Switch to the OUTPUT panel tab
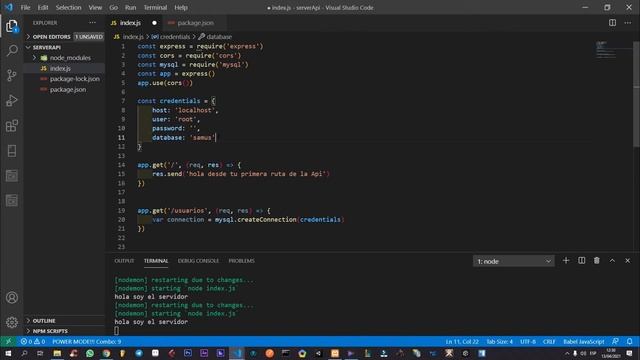This screenshot has width=640, height=360. (x=124, y=261)
